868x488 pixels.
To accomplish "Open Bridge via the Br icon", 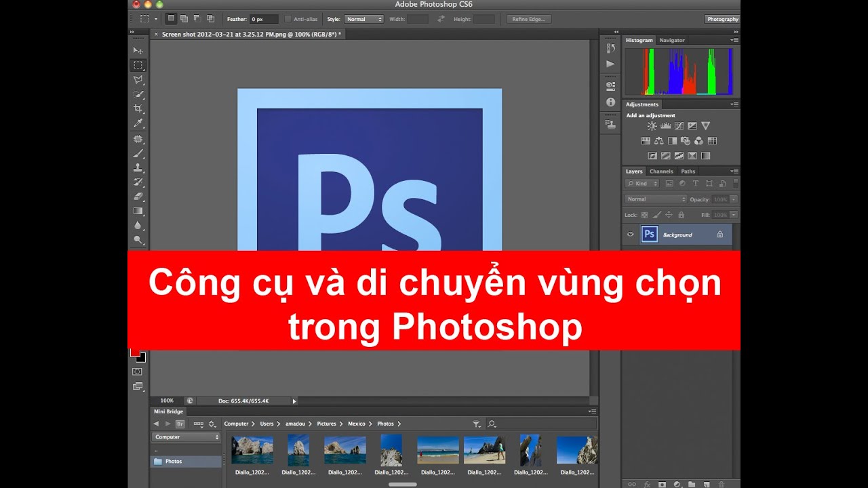I will click(x=180, y=424).
